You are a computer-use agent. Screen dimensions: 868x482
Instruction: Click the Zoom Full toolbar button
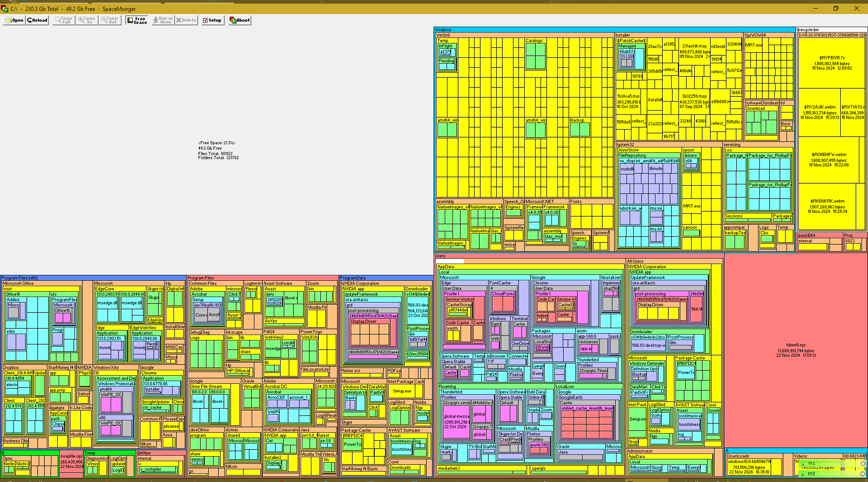point(63,20)
